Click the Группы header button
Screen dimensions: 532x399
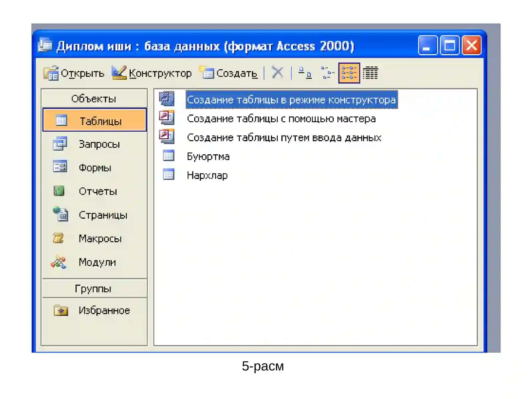click(94, 288)
